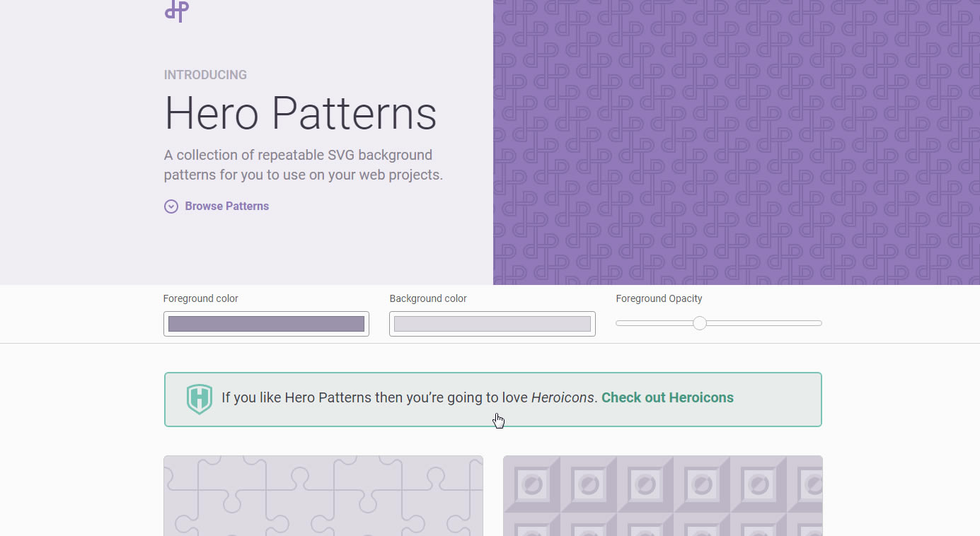
Task: Click the Heroicons shield icon in banner
Action: coord(200,399)
